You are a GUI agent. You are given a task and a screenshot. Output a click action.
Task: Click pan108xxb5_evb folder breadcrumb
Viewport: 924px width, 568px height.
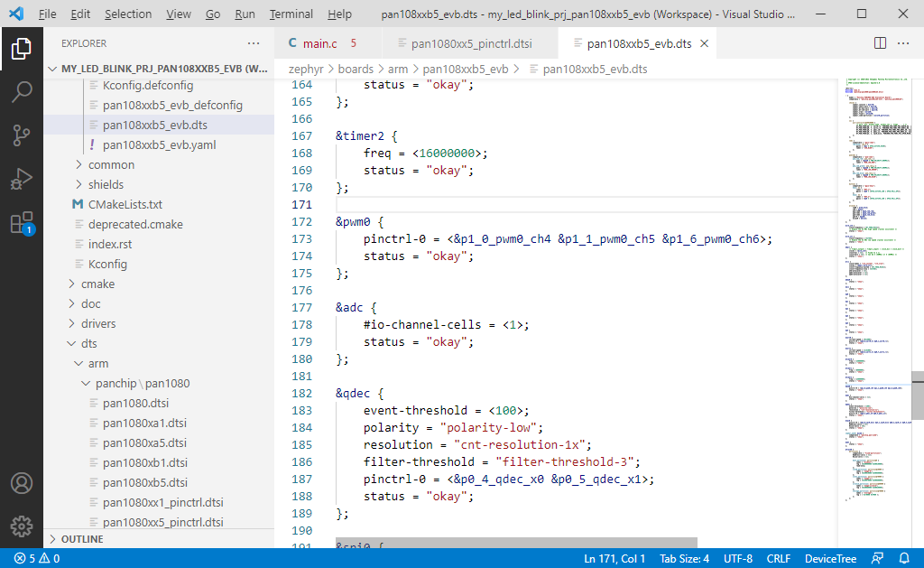pos(465,69)
